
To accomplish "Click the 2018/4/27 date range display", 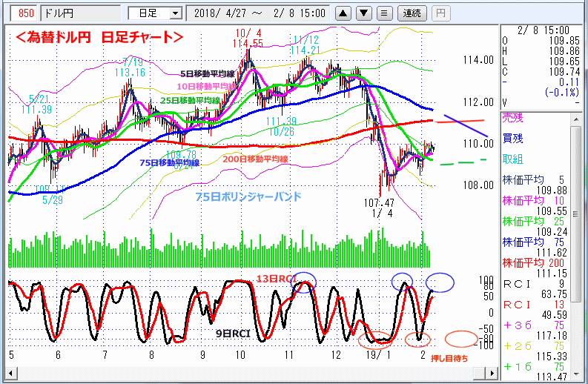I will click(257, 13).
